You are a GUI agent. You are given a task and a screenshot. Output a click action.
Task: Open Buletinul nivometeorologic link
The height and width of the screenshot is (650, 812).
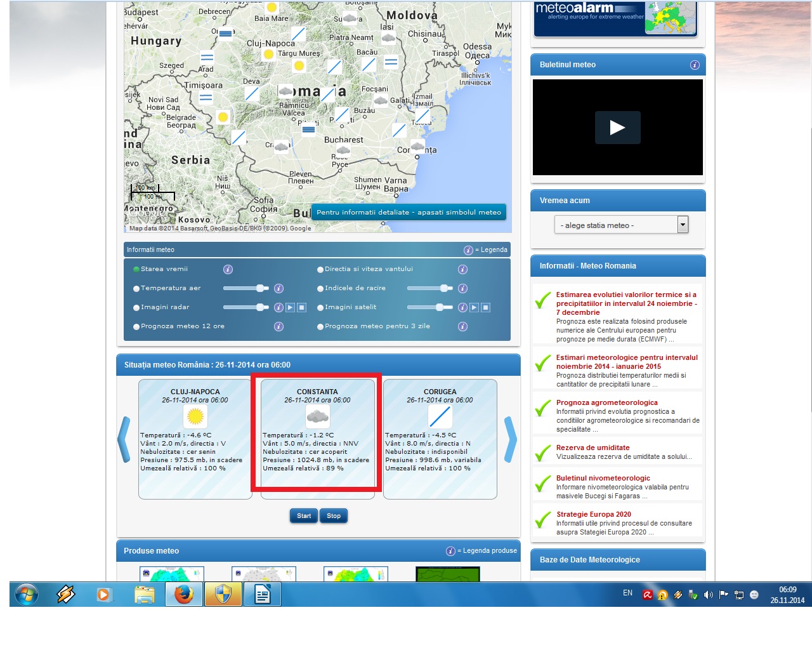pyautogui.click(x=603, y=478)
